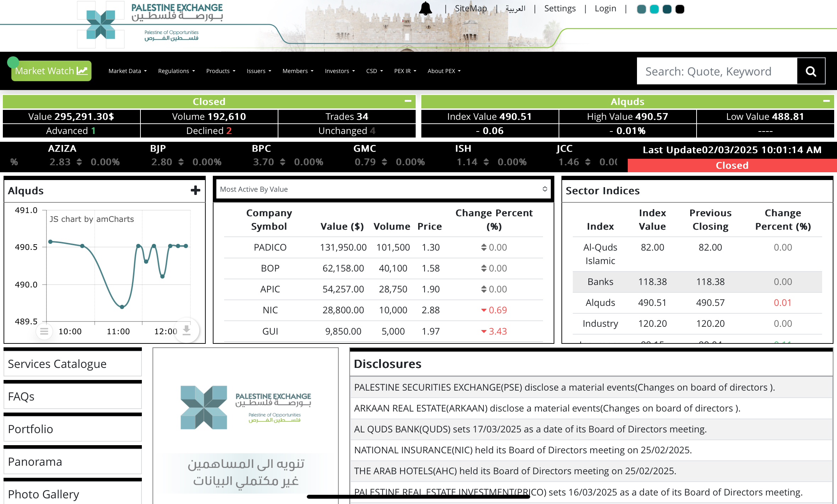Open Most Active By Value dropdown
Viewport: 837px width, 504px height.
click(x=383, y=189)
